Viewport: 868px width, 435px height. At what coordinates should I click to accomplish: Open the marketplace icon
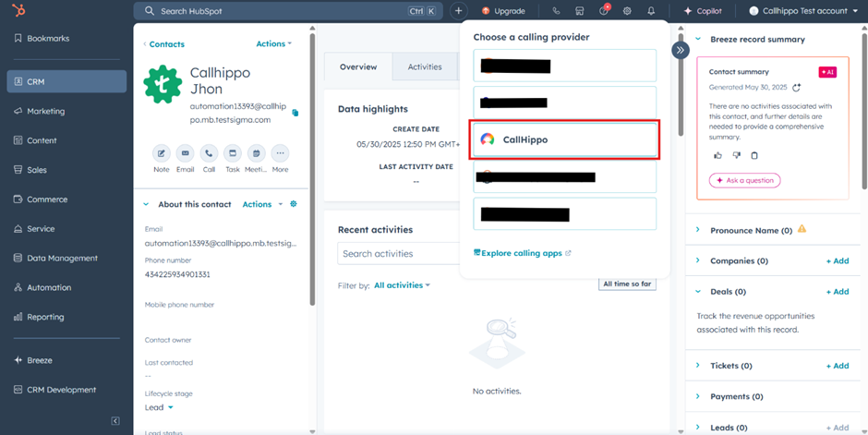click(x=580, y=11)
